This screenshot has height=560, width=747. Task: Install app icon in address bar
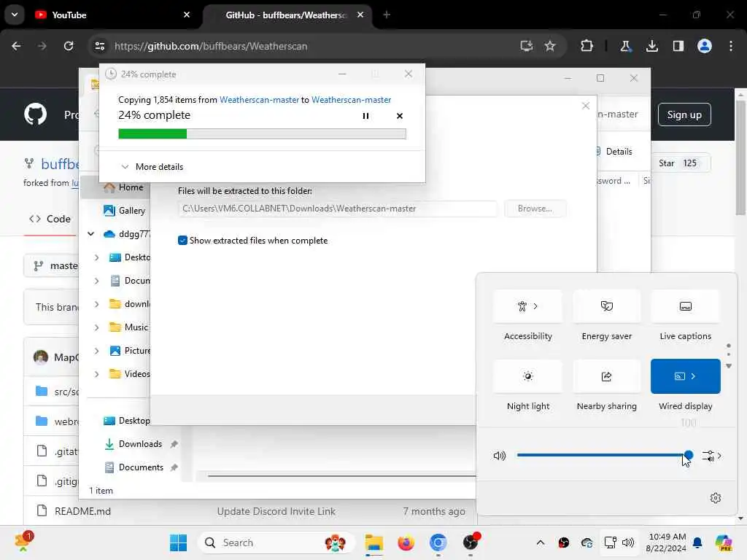click(x=526, y=46)
